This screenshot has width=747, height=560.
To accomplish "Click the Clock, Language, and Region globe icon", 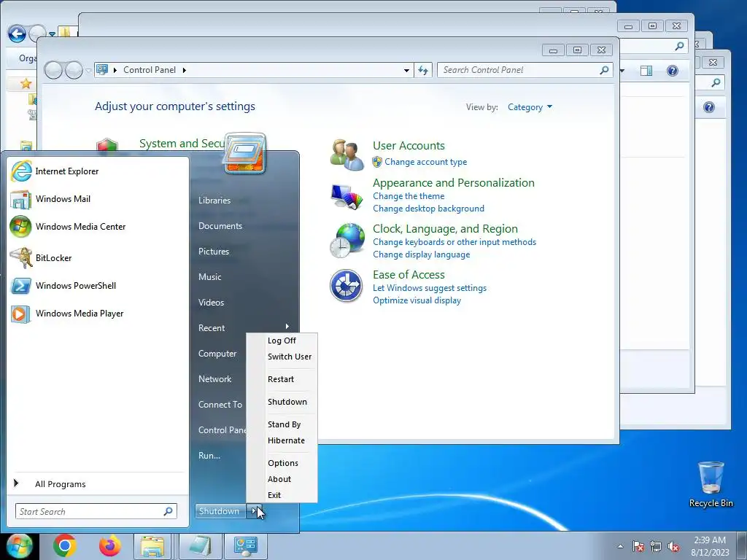I will coord(347,241).
